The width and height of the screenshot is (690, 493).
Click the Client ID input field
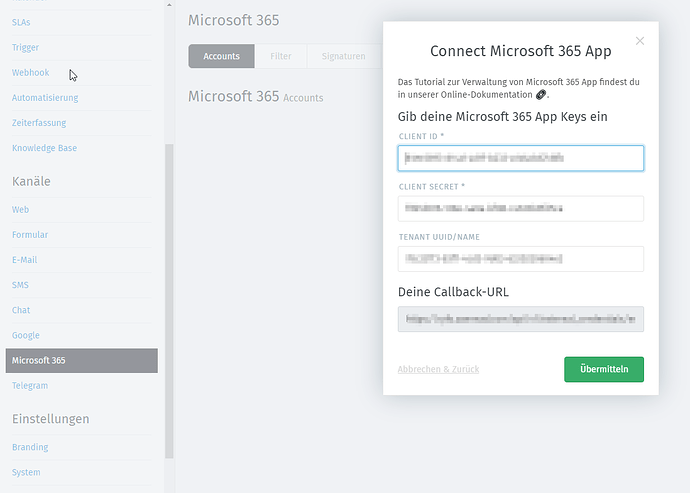click(x=521, y=158)
